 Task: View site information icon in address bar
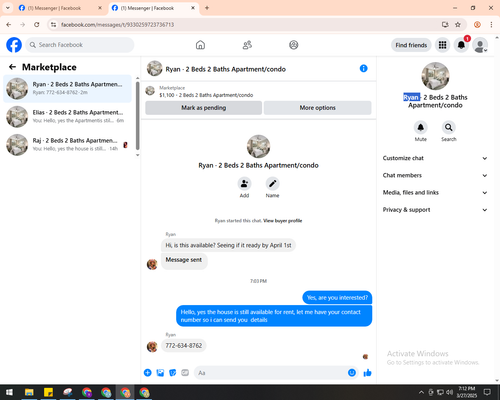53,25
